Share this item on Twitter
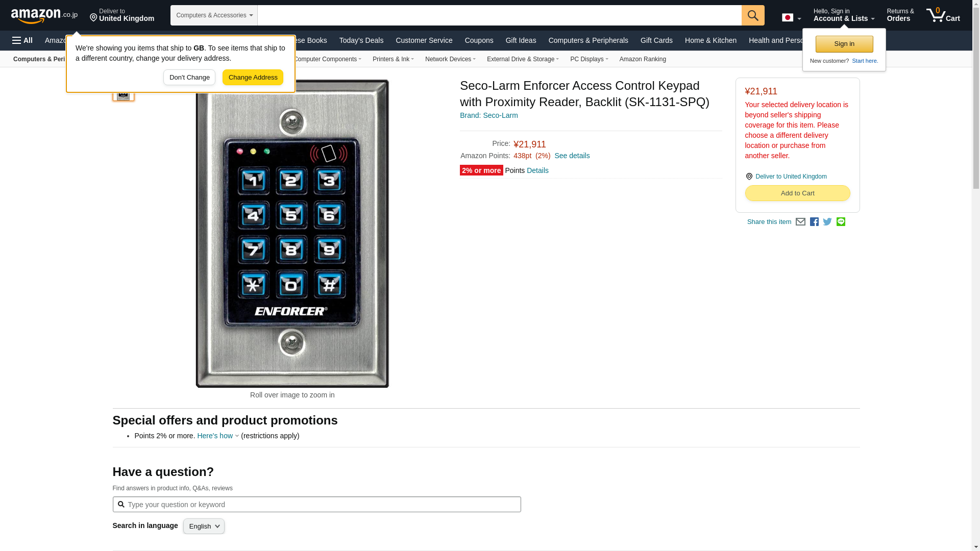 [827, 222]
